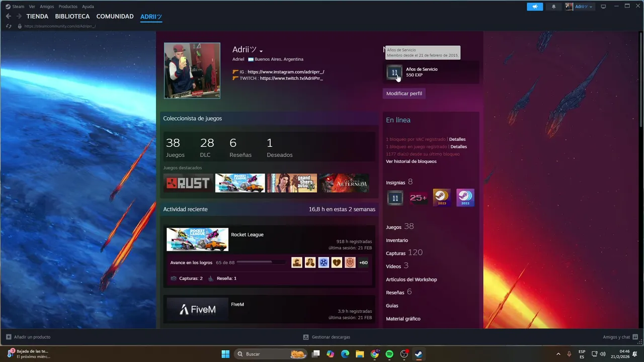Image resolution: width=644 pixels, height=362 pixels.
Task: Open the Amigos menu
Action: (x=47, y=7)
